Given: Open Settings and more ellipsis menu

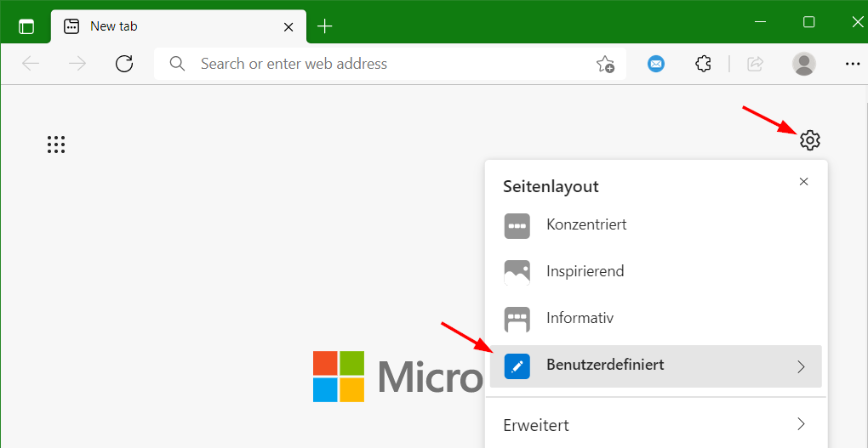Looking at the screenshot, I should point(853,64).
